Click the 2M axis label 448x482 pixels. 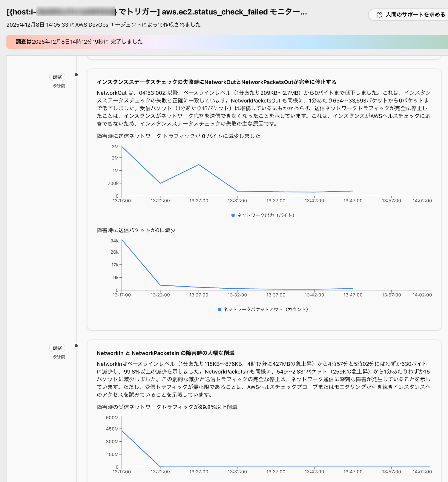[x=115, y=158]
